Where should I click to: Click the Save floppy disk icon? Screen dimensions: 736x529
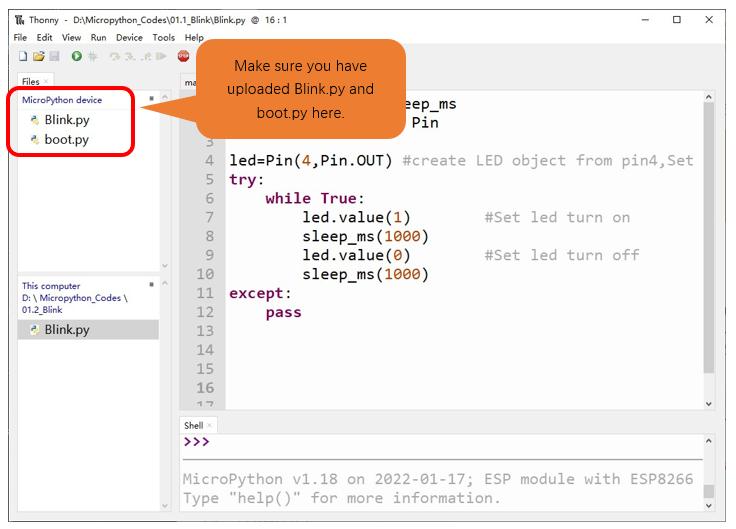tap(54, 56)
